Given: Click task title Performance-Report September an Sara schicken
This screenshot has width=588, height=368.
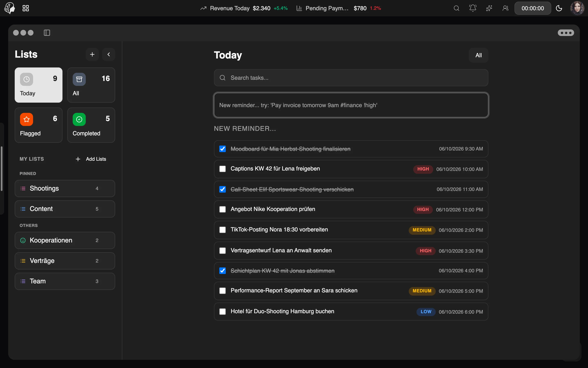Looking at the screenshot, I should pyautogui.click(x=294, y=290).
